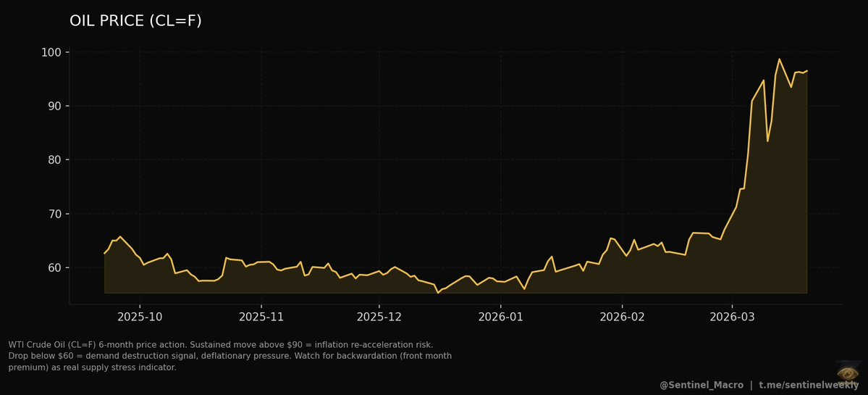Click the 2026-02 x-axis label
This screenshot has width=868, height=395.
(622, 317)
